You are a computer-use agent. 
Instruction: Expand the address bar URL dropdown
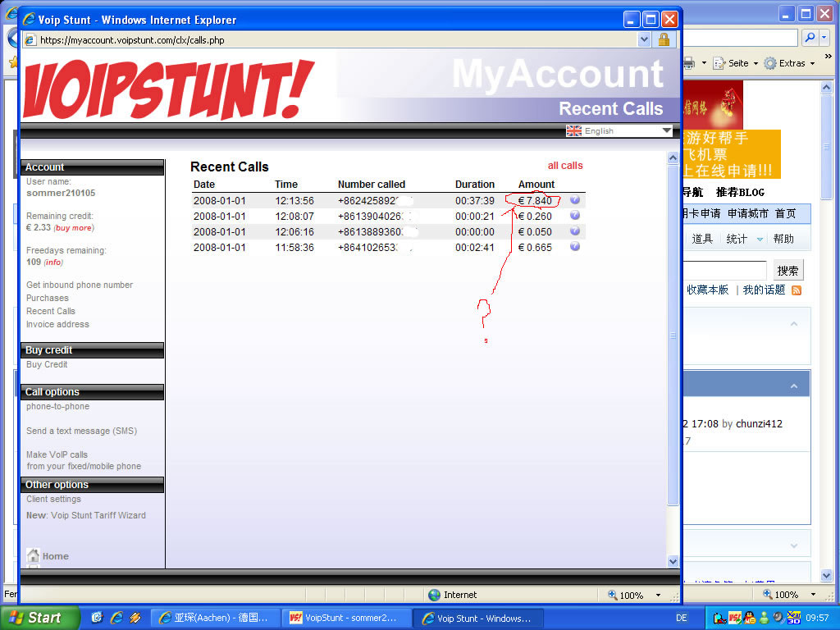645,39
